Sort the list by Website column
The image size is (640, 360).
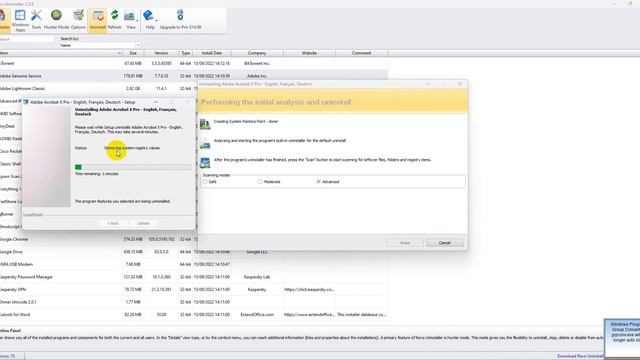[309, 53]
